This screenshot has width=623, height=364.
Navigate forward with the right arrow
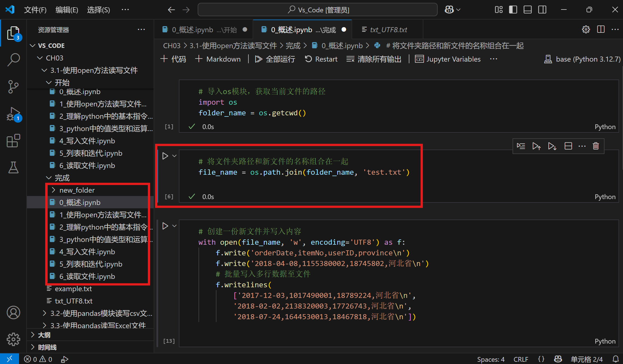pyautogui.click(x=186, y=10)
